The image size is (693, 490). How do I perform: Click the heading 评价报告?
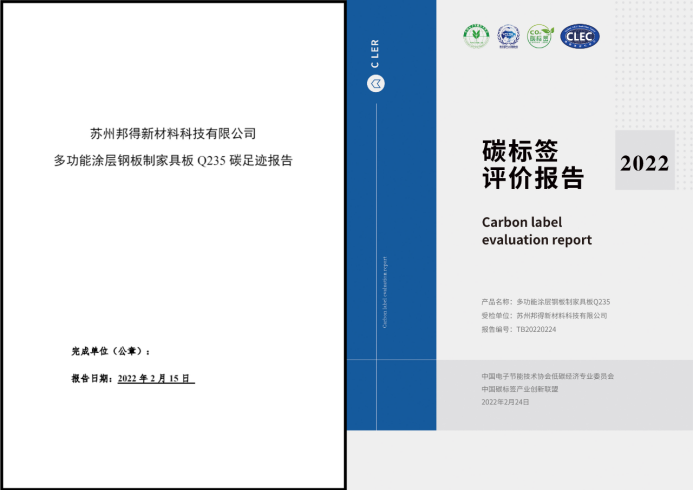coord(533,178)
